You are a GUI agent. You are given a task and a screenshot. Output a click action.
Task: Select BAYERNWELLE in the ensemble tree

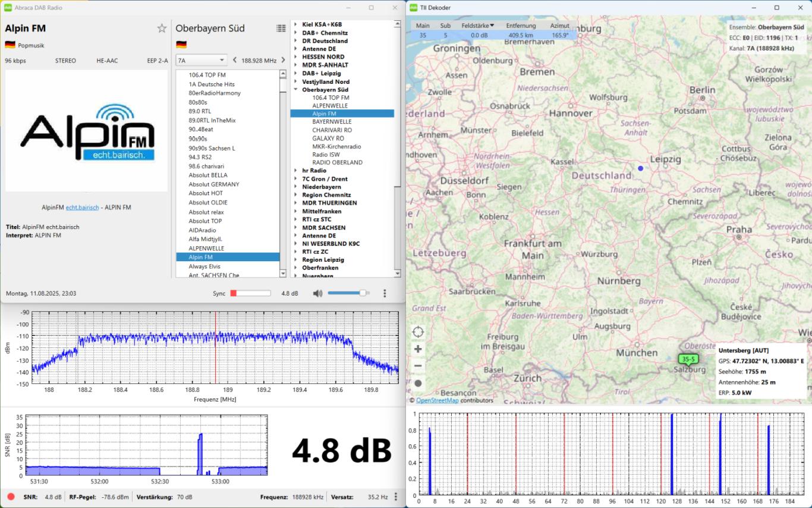pos(332,121)
